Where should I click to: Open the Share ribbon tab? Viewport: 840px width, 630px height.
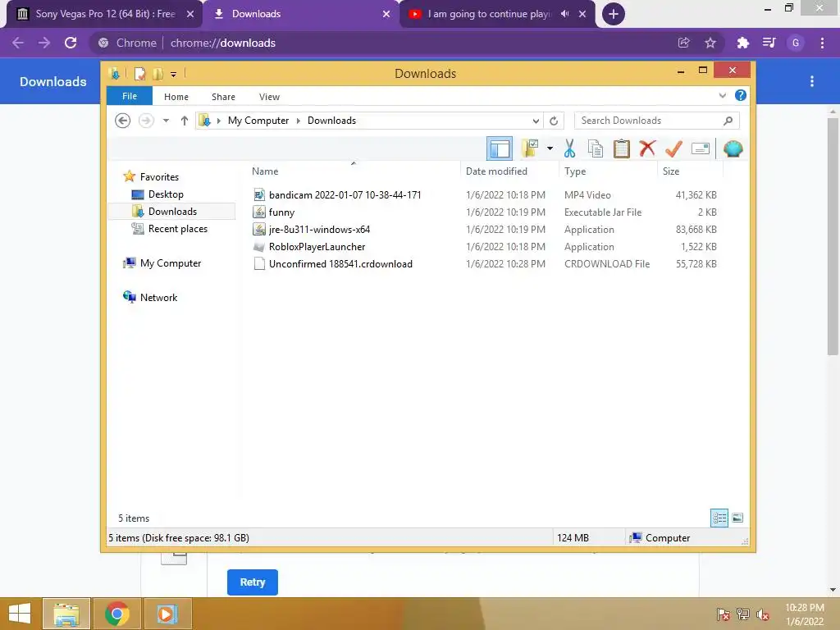click(x=223, y=97)
